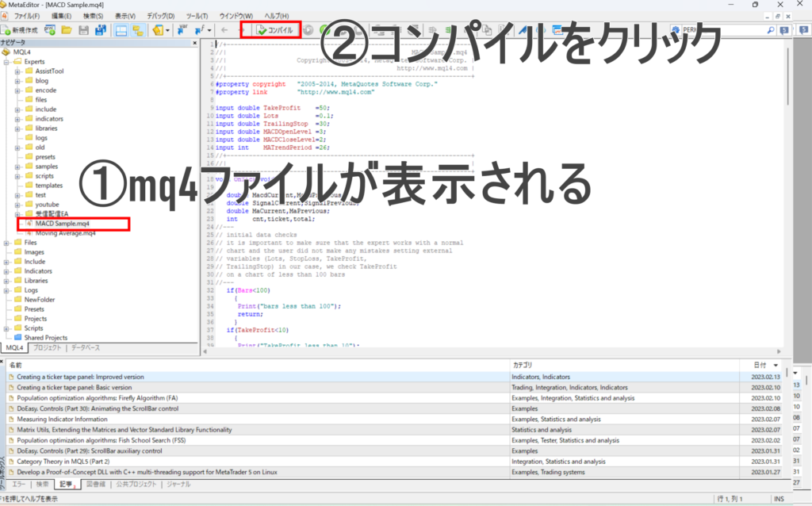Viewport: 812px width, 506px height.
Task: Collapse the Experts folder in navigator
Action: coord(6,62)
